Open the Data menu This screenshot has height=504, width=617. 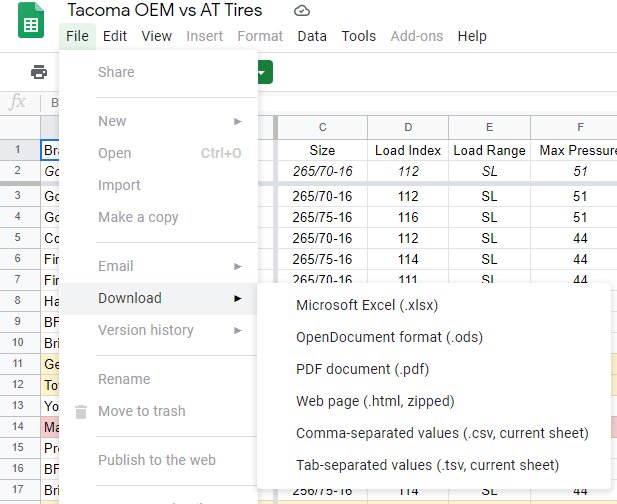pos(312,36)
